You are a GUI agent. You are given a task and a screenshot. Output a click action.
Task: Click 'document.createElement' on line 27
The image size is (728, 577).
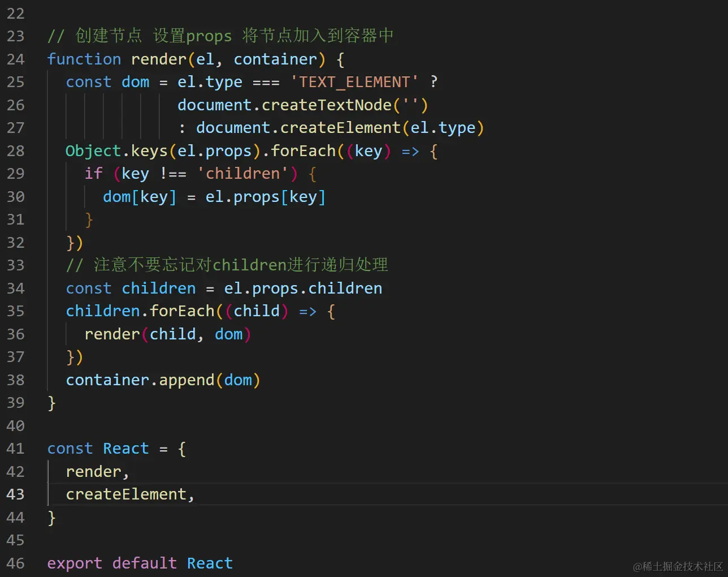point(298,128)
